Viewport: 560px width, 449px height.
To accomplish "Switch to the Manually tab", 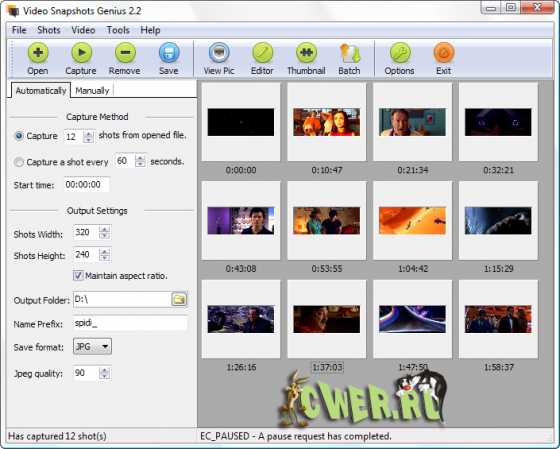I will (x=92, y=91).
